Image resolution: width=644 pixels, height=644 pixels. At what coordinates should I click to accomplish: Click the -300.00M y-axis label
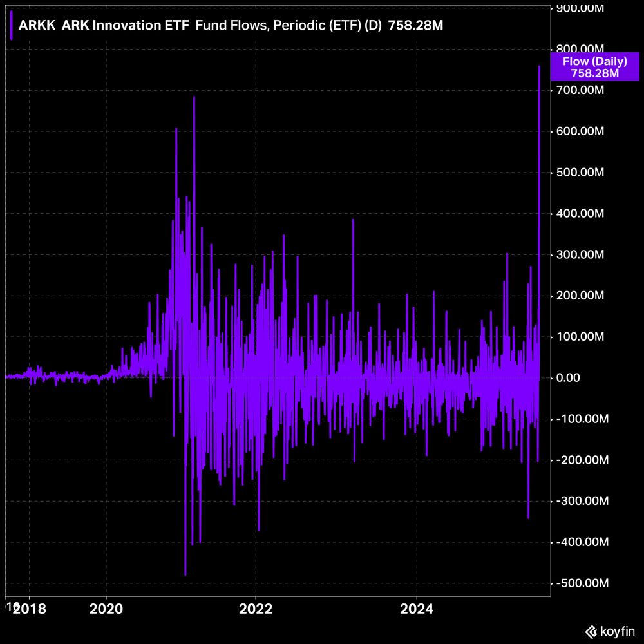point(582,500)
